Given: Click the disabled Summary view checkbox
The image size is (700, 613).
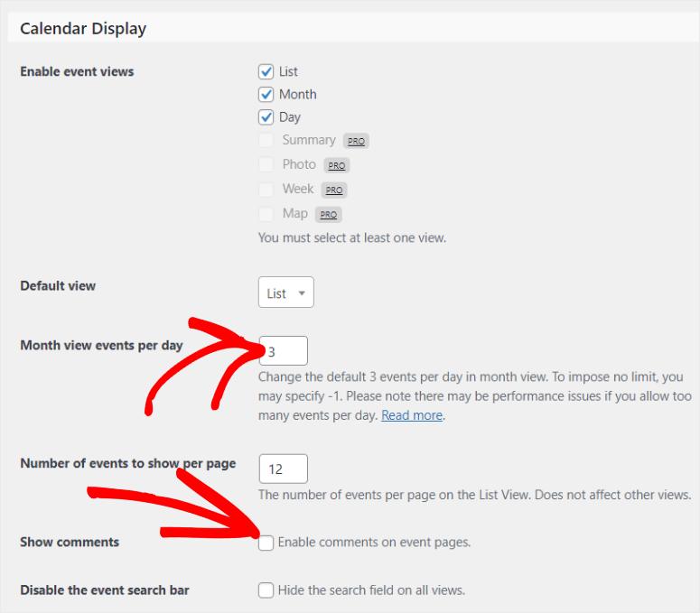Looking at the screenshot, I should tap(266, 140).
